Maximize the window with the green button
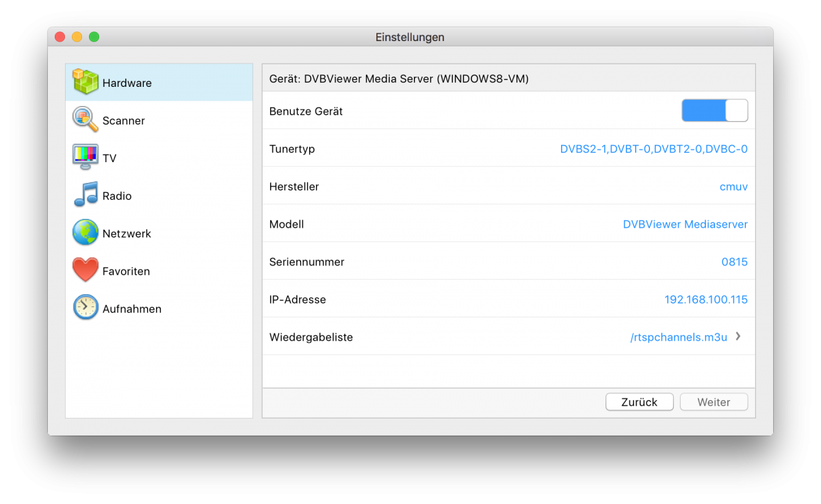 click(x=94, y=37)
